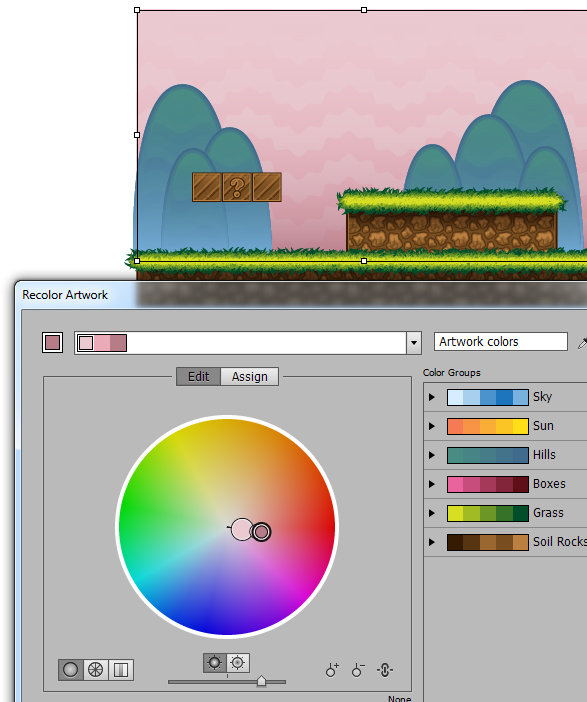The image size is (587, 702).
Task: Open the harmony rules dropdown arrow
Action: [414, 343]
